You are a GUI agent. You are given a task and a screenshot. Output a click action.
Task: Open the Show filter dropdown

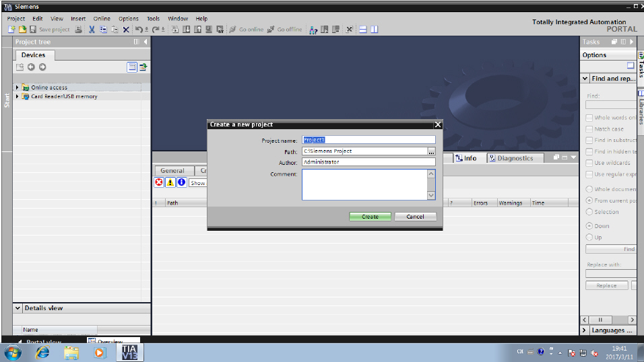(197, 183)
